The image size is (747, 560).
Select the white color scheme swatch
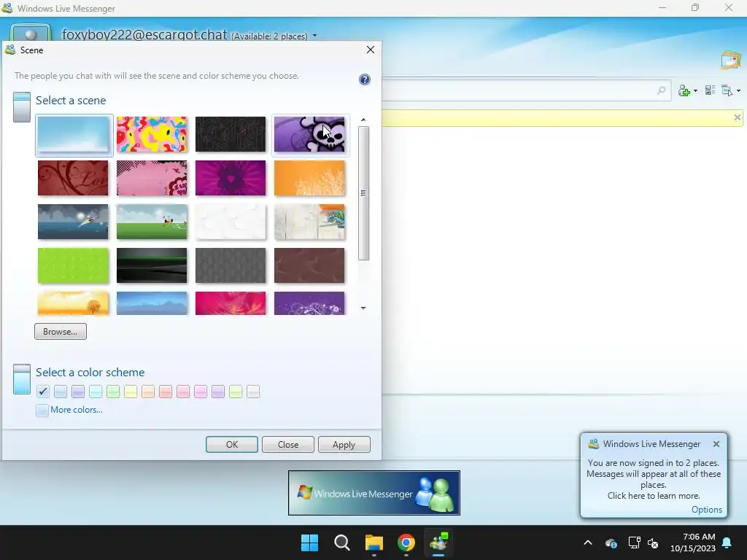pos(253,392)
